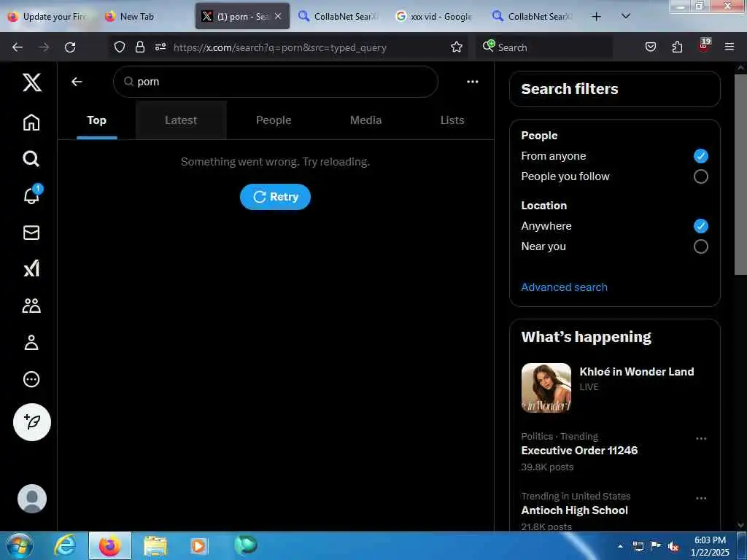The height and width of the screenshot is (560, 747).
Task: Open site permissions icon in URL bar
Action: tap(160, 47)
